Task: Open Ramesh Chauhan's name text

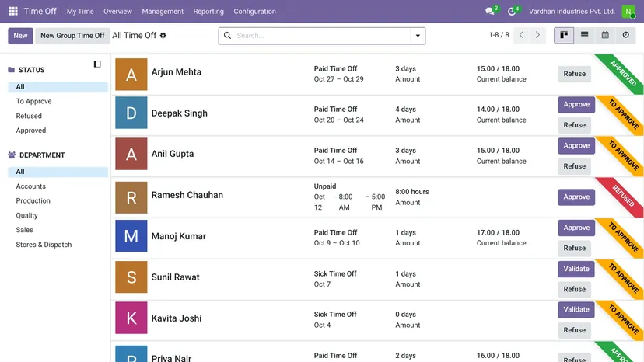Action: pos(187,195)
